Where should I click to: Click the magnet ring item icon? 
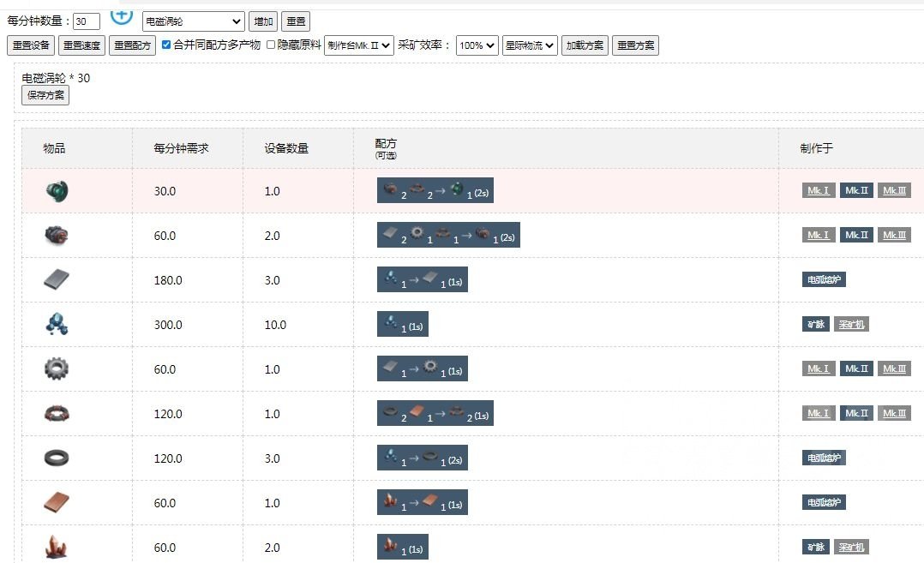57,458
